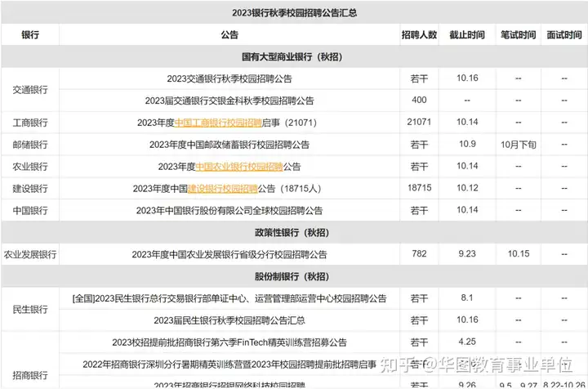
Task: Click the 农业发展银行 cell in bank column
Action: [x=30, y=254]
